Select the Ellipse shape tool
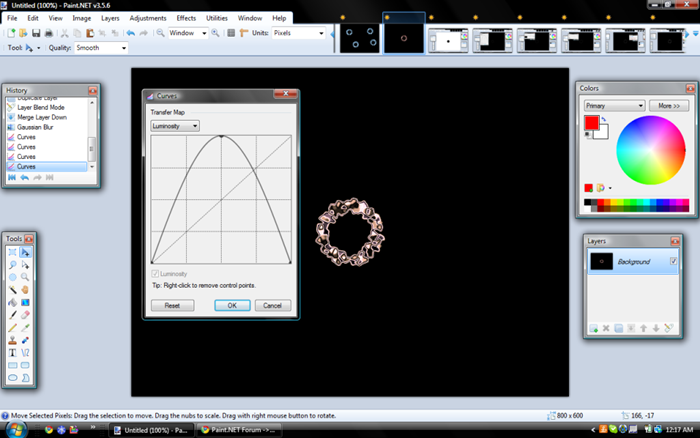 point(12,378)
